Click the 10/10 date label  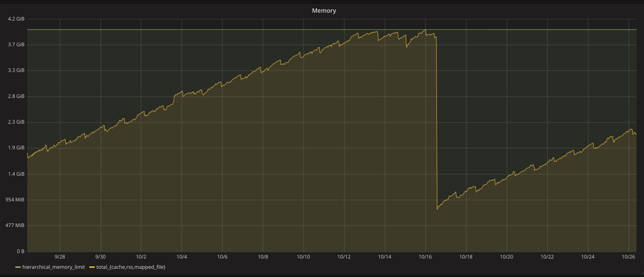click(304, 257)
